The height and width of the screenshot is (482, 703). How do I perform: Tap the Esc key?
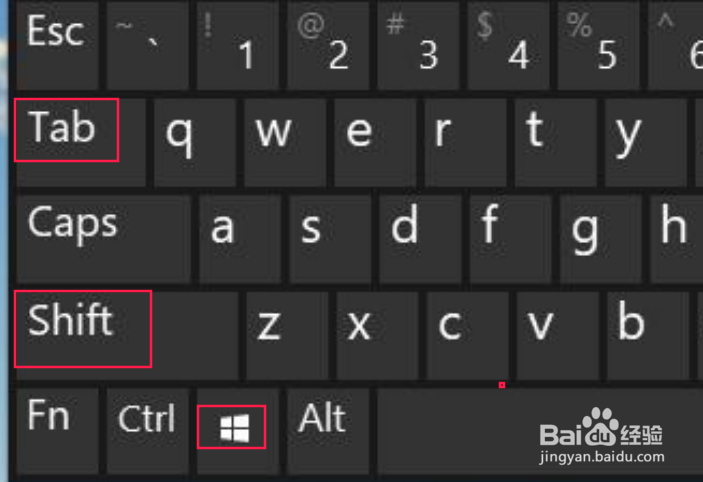pyautogui.click(x=57, y=44)
